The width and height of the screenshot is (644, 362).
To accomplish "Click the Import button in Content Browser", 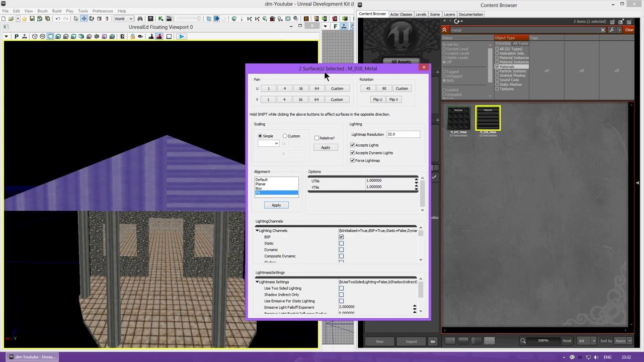I will click(411, 341).
